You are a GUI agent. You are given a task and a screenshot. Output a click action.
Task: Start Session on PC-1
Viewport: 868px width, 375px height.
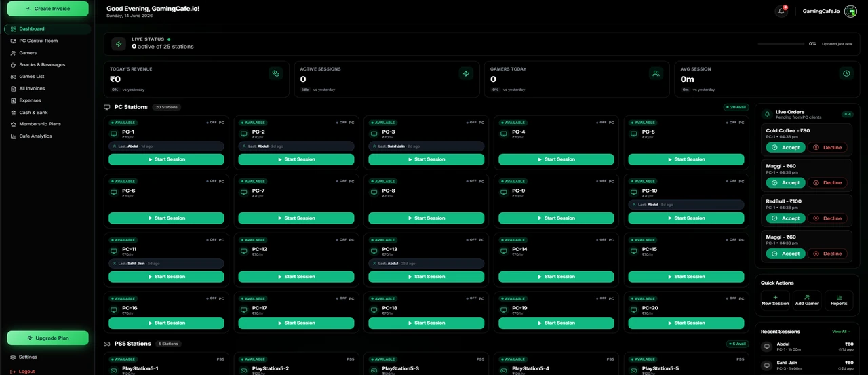click(x=166, y=159)
